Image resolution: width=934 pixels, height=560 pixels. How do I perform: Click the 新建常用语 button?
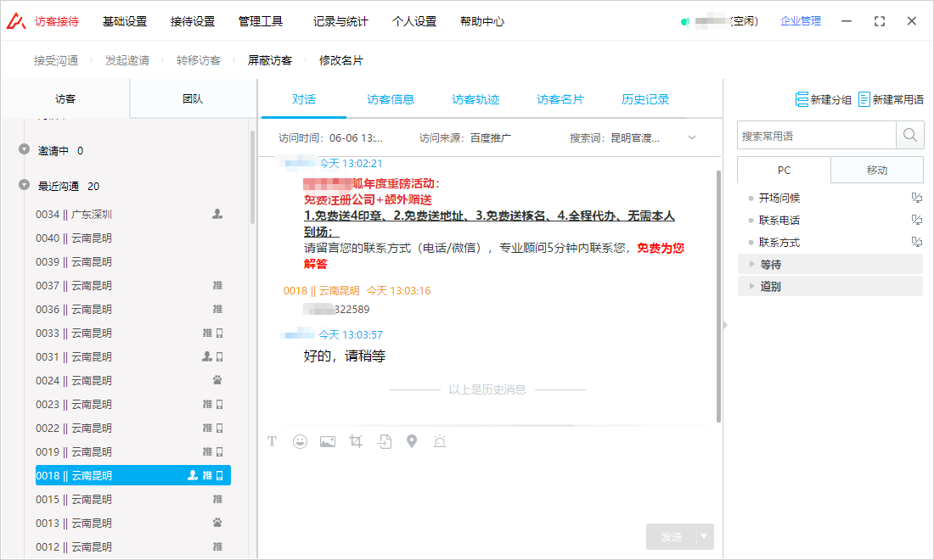click(x=891, y=99)
